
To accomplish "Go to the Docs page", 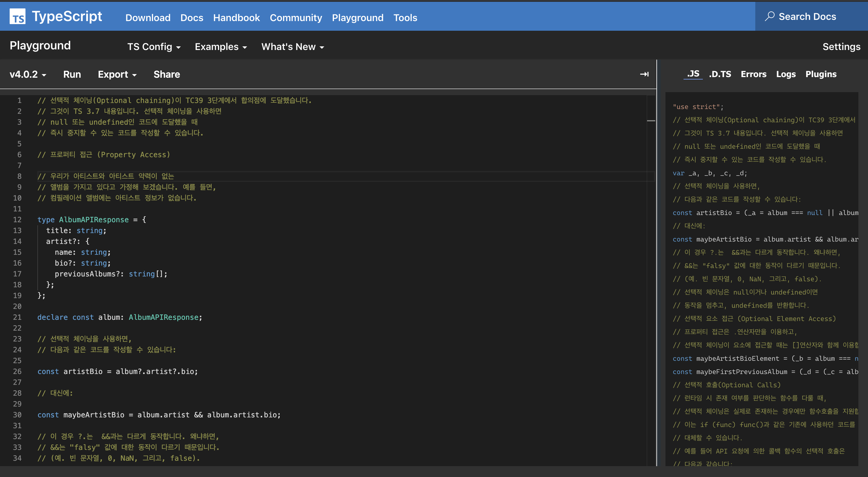I will pos(192,17).
